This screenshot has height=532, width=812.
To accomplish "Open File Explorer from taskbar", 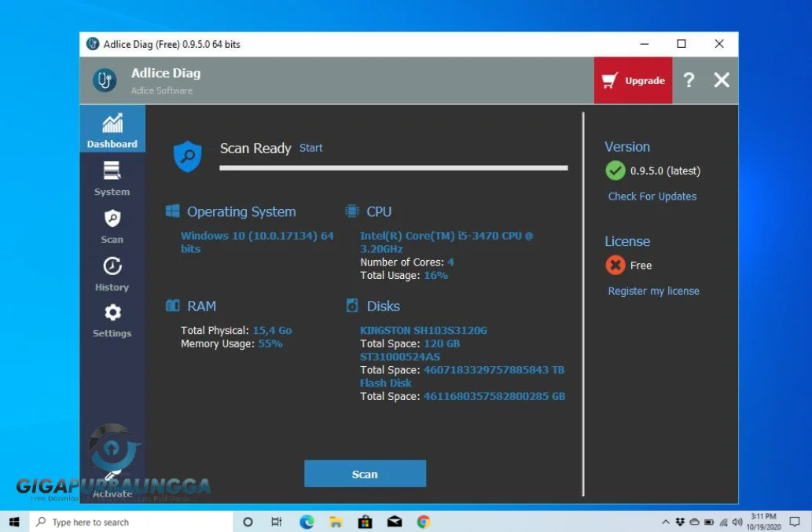I will click(336, 522).
